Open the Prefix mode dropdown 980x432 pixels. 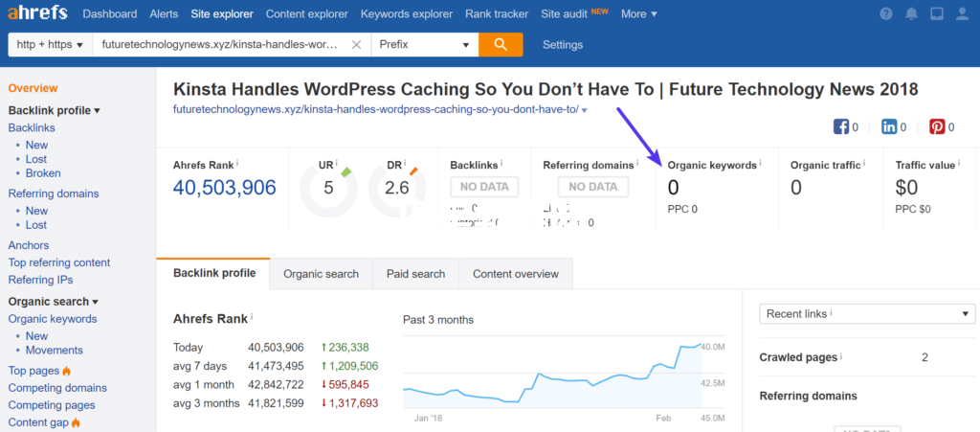point(425,45)
